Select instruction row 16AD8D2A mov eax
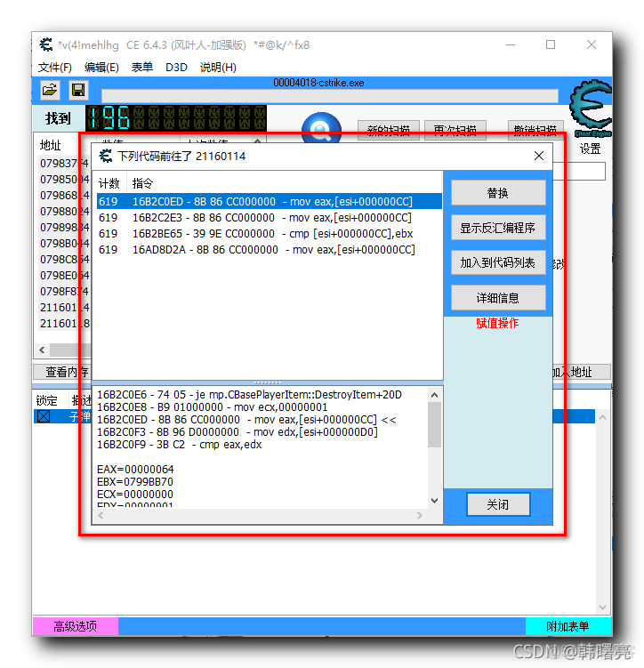Screen dimensions: 644x668 tap(270, 250)
